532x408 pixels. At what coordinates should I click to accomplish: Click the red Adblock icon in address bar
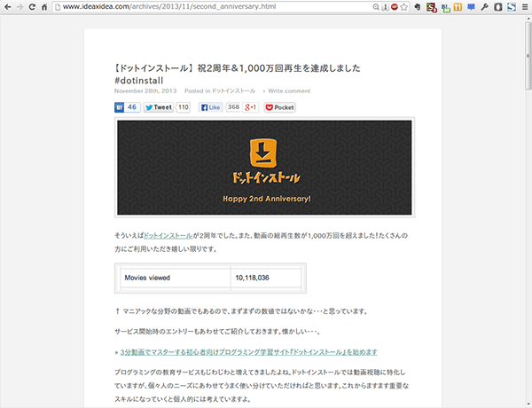[x=395, y=7]
